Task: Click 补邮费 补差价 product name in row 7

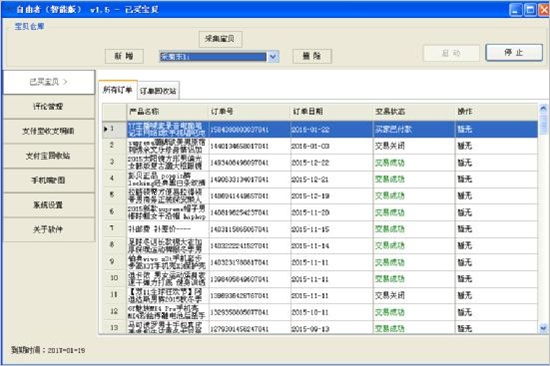Action: click(x=159, y=229)
